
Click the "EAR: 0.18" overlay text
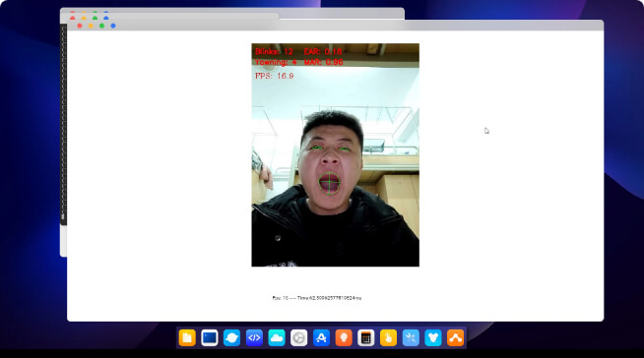[323, 52]
